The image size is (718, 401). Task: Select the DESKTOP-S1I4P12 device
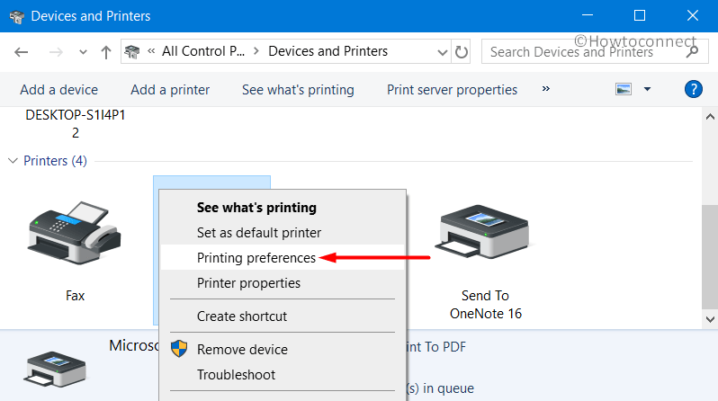pos(75,124)
